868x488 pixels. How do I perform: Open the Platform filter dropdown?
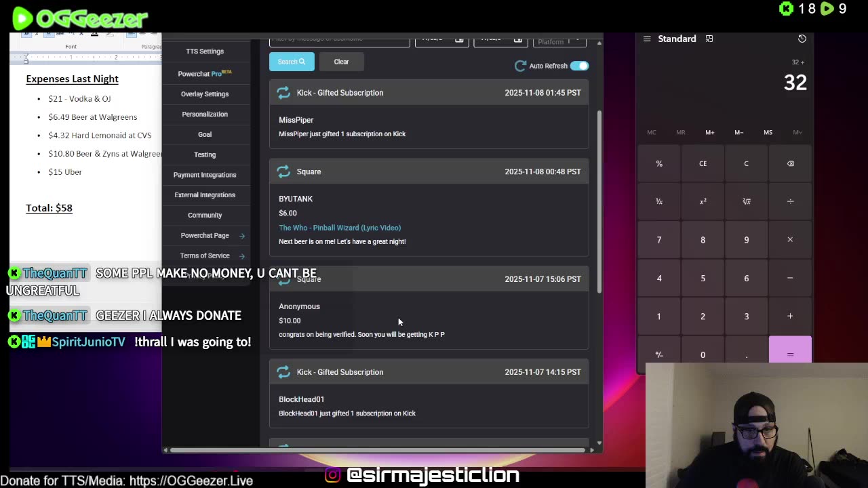pos(559,41)
